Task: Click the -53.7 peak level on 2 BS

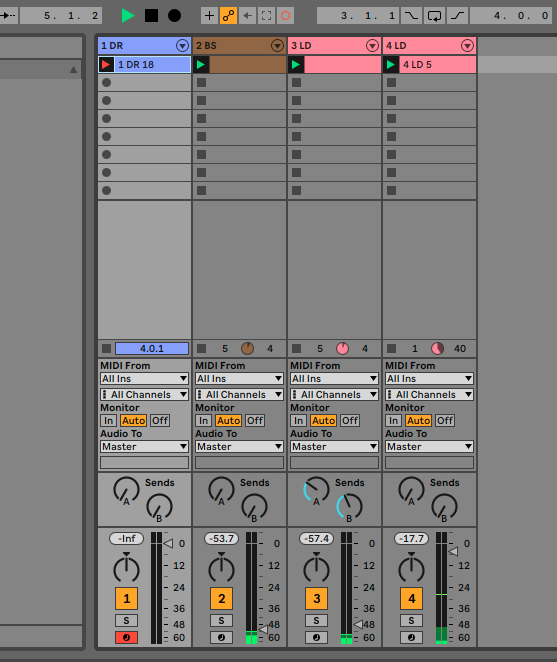Action: click(x=221, y=538)
